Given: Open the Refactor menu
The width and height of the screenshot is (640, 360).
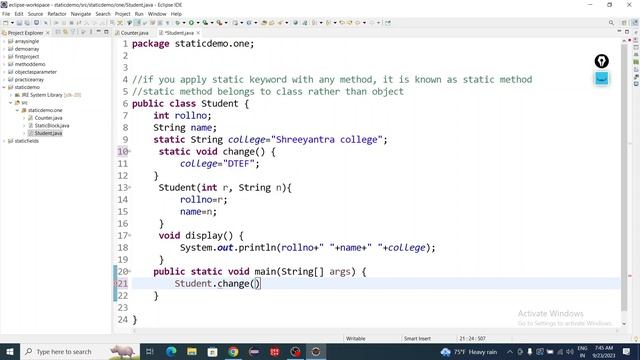Looking at the screenshot, I should pos(57,14).
